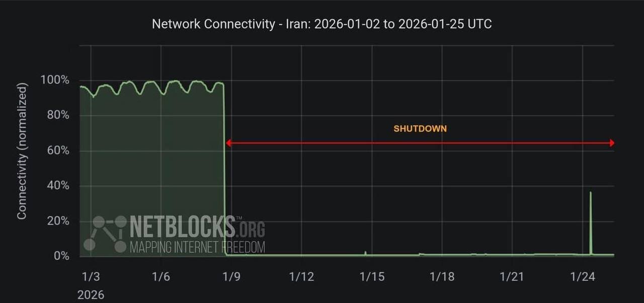Select the 60% y-axis tick label
This screenshot has height=303, width=644.
[x=58, y=151]
